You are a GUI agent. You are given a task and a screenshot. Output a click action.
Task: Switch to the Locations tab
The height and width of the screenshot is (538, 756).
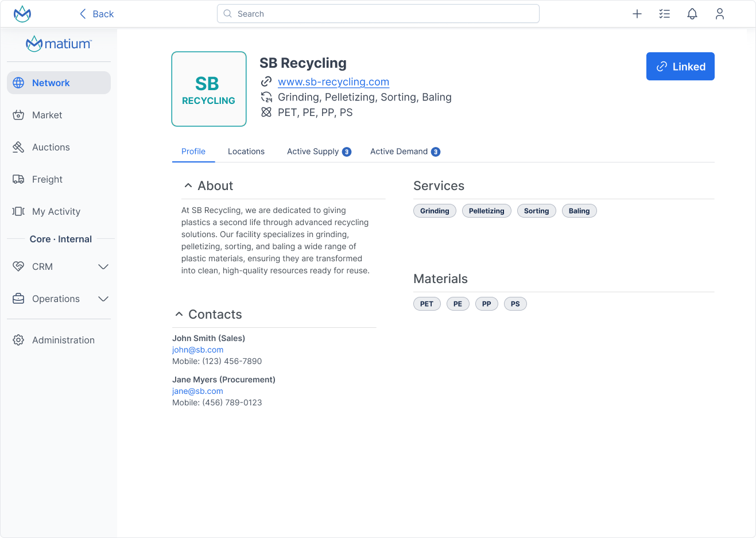(x=246, y=151)
